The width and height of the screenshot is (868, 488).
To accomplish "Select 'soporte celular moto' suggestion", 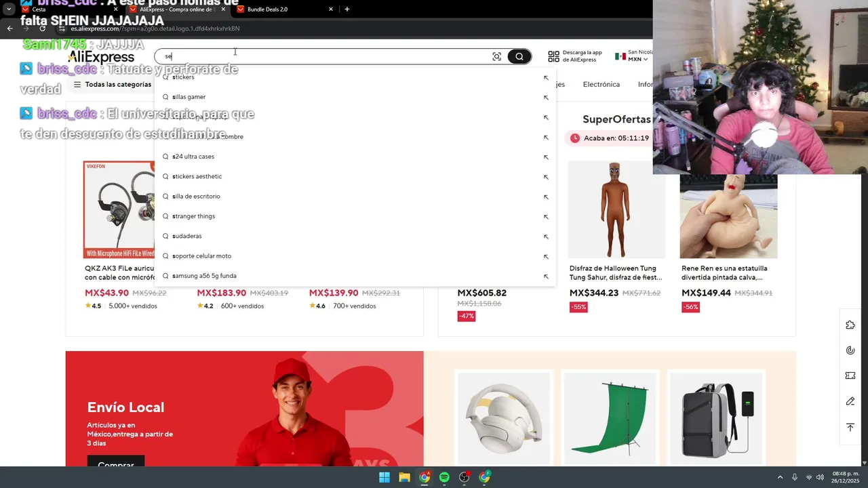I will (x=355, y=256).
